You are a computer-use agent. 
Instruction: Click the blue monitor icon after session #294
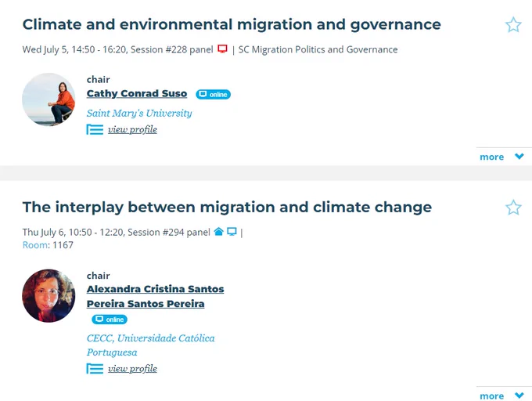pyautogui.click(x=232, y=232)
